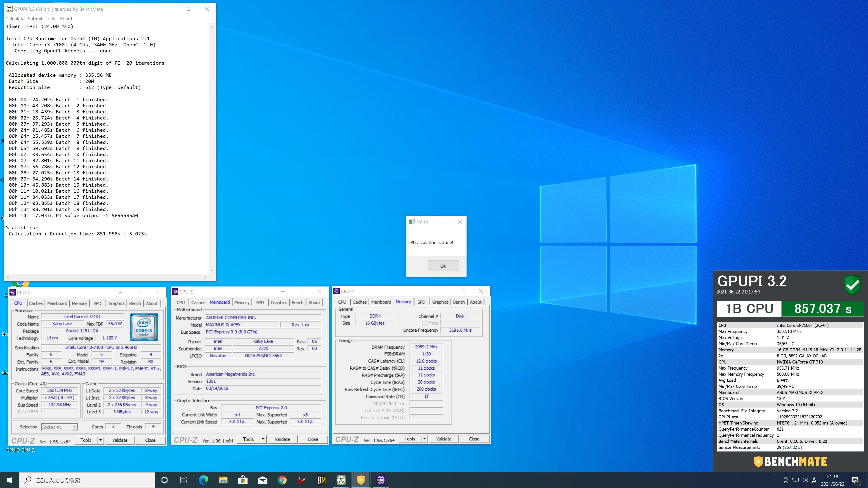The width and height of the screenshot is (868, 488).
Task: Open Windows Start menu
Action: coord(9,480)
